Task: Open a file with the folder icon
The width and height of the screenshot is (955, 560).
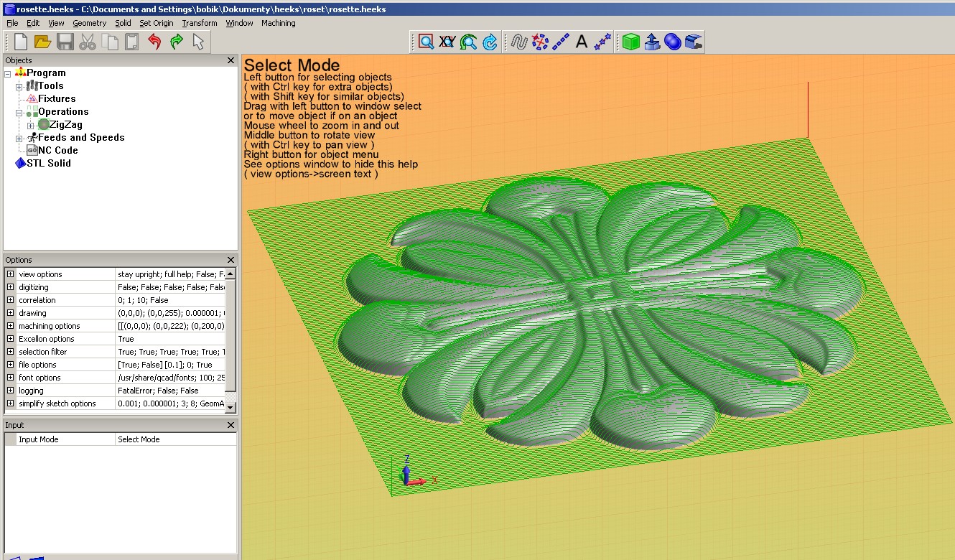Action: [x=42, y=42]
